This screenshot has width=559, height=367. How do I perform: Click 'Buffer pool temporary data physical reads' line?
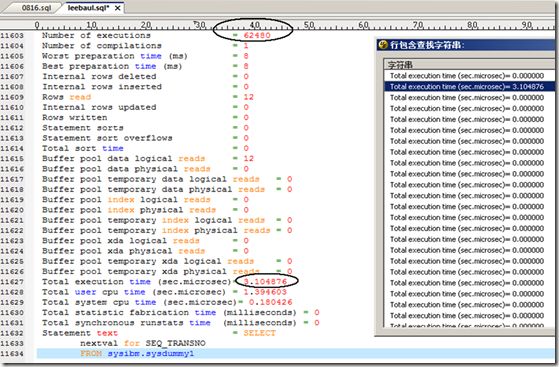(153, 189)
